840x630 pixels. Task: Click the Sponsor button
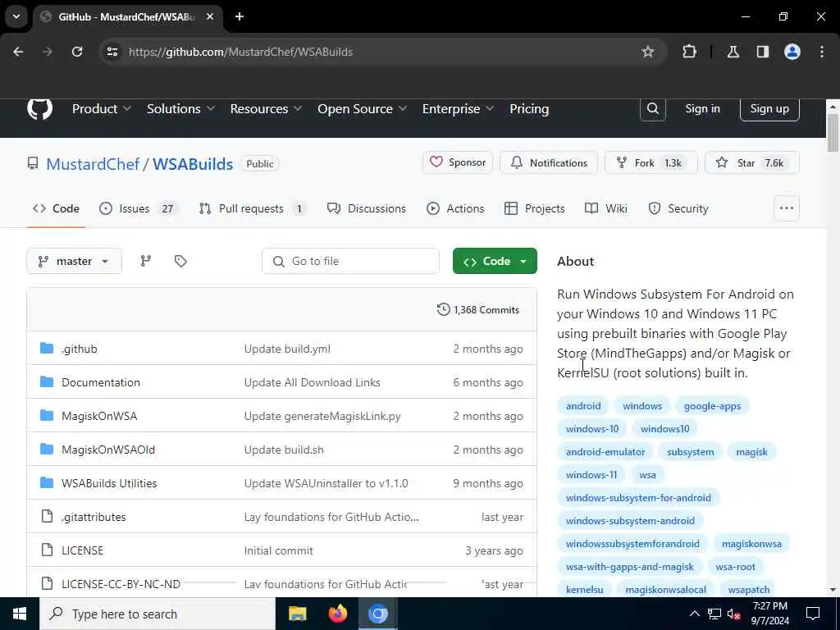(458, 162)
